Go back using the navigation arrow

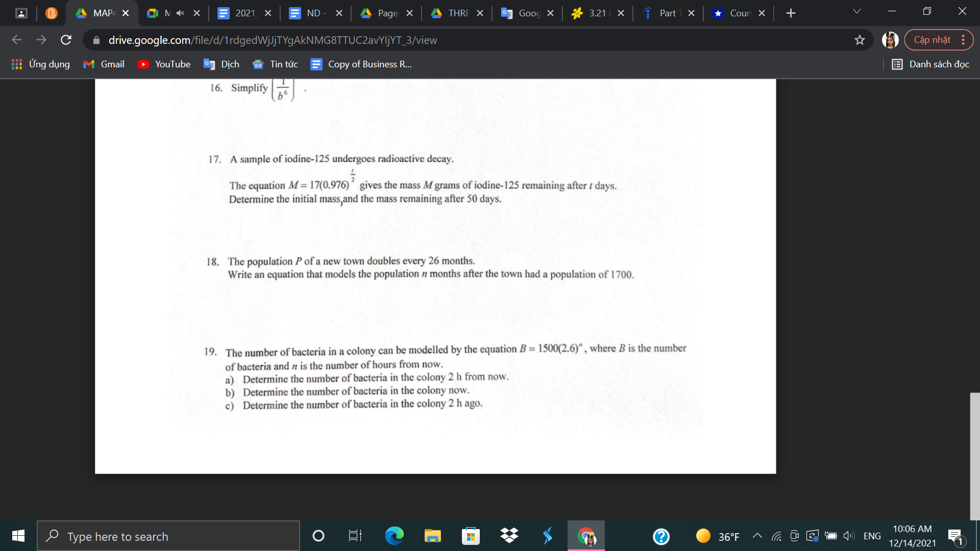pos(17,40)
